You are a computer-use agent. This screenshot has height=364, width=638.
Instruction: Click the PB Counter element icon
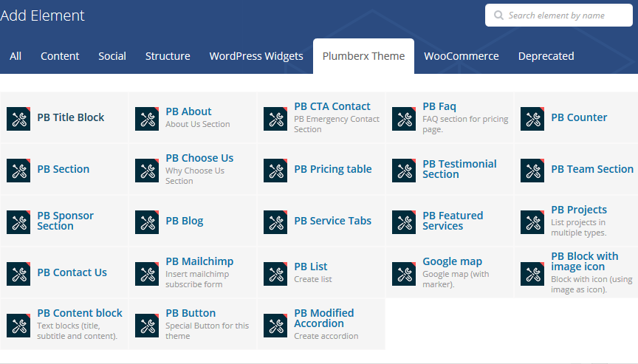tap(532, 118)
